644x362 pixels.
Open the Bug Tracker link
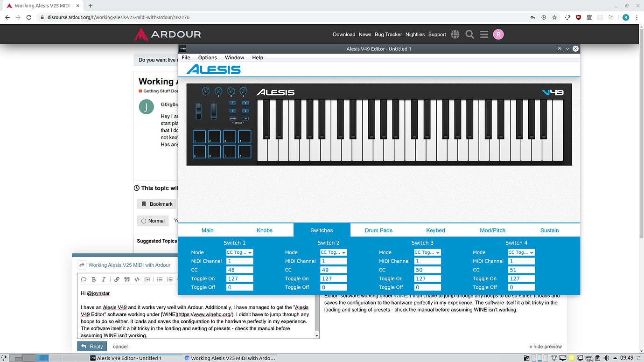point(388,35)
